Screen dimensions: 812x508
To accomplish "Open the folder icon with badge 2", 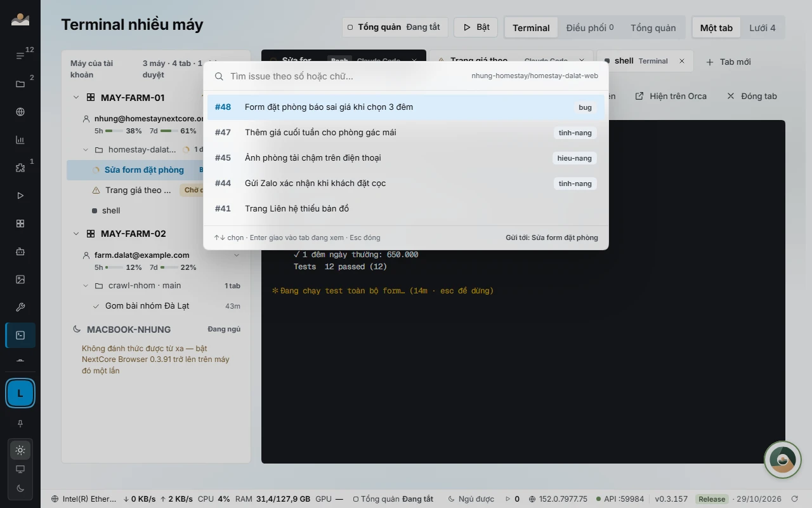I will point(20,84).
